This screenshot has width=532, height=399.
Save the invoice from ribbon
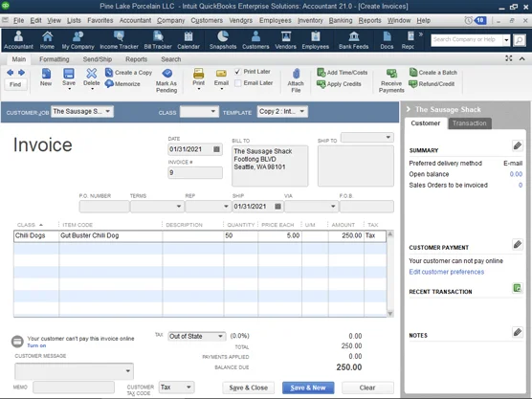(x=69, y=77)
